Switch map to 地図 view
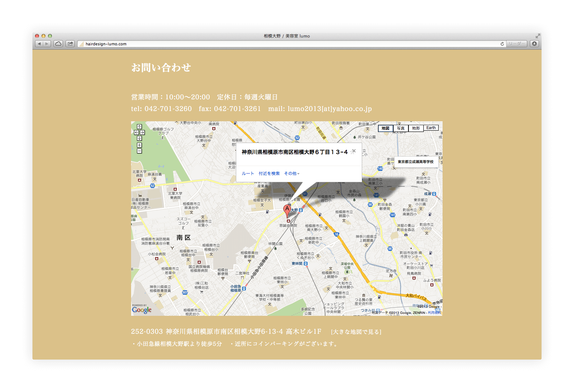 [x=385, y=128]
